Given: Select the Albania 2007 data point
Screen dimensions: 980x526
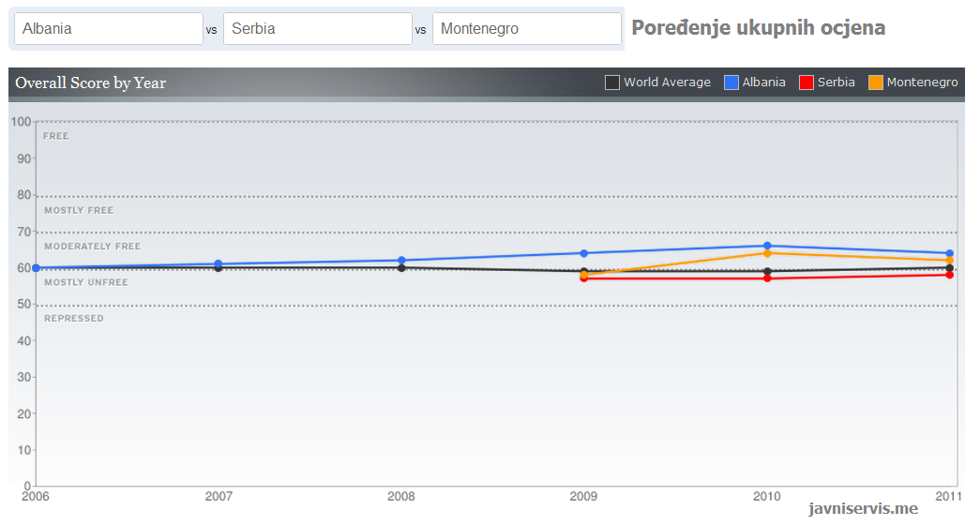Looking at the screenshot, I should coord(219,263).
